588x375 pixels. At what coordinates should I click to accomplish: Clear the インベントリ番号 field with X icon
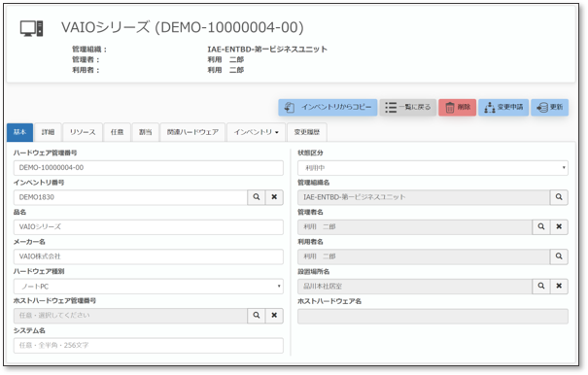[274, 197]
